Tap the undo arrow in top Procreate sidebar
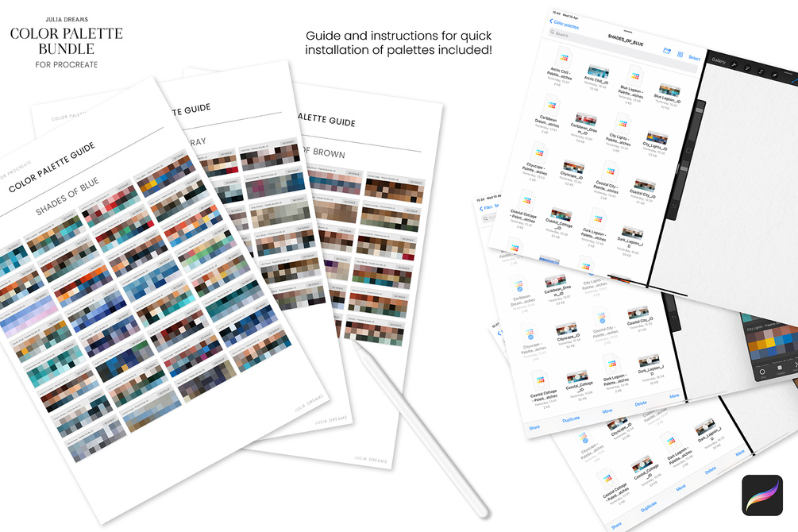 tap(675, 205)
